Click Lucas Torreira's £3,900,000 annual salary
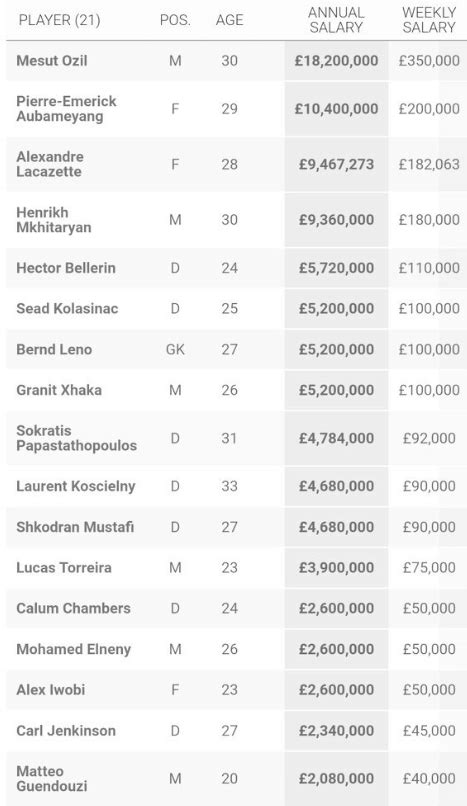This screenshot has width=467, height=806. tap(337, 567)
